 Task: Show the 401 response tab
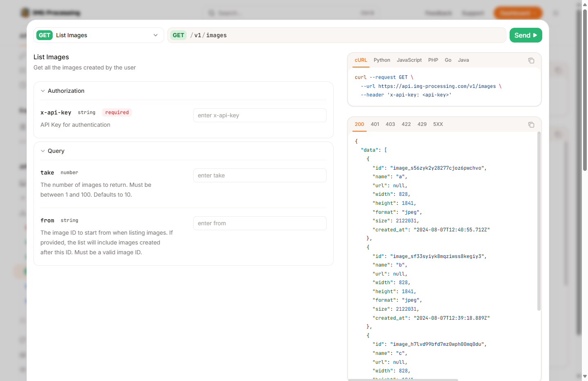(x=375, y=124)
